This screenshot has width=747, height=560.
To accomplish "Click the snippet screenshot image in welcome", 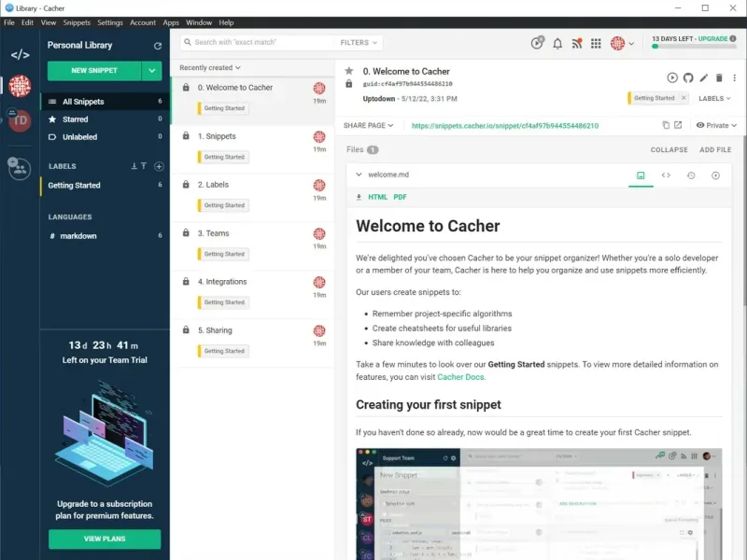I will [x=539, y=504].
